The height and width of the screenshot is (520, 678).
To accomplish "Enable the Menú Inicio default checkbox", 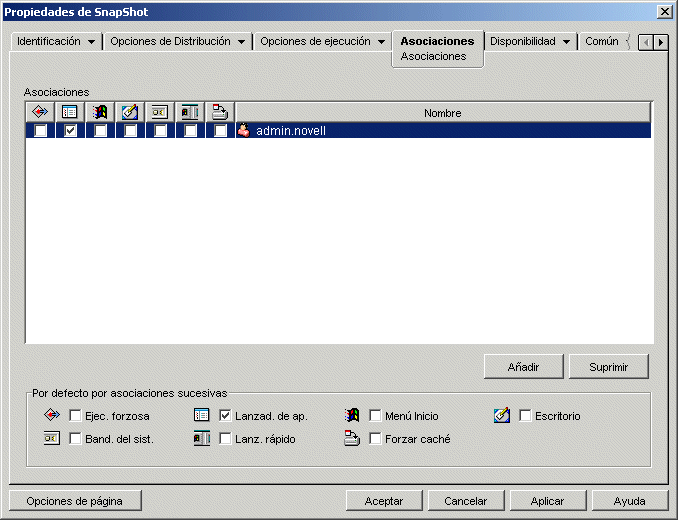I will [x=375, y=416].
